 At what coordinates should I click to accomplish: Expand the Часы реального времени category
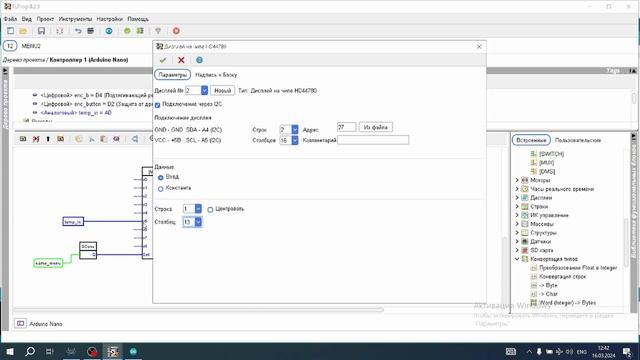[517, 189]
